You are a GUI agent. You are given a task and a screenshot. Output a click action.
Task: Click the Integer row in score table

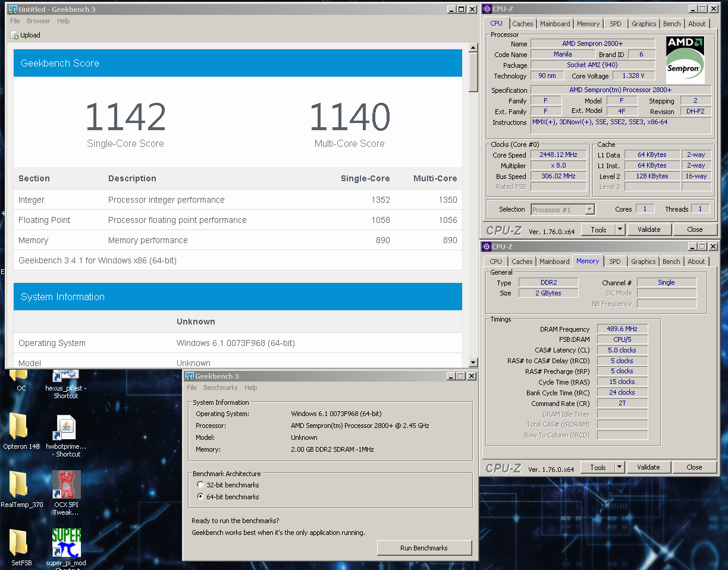click(x=238, y=200)
